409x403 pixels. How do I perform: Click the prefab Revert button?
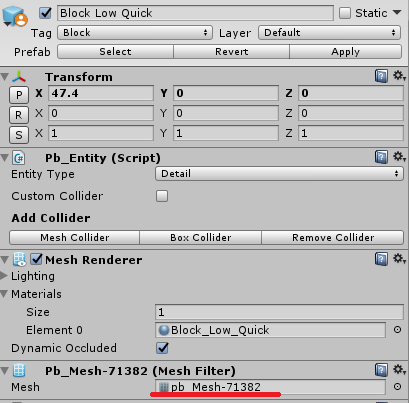click(231, 52)
